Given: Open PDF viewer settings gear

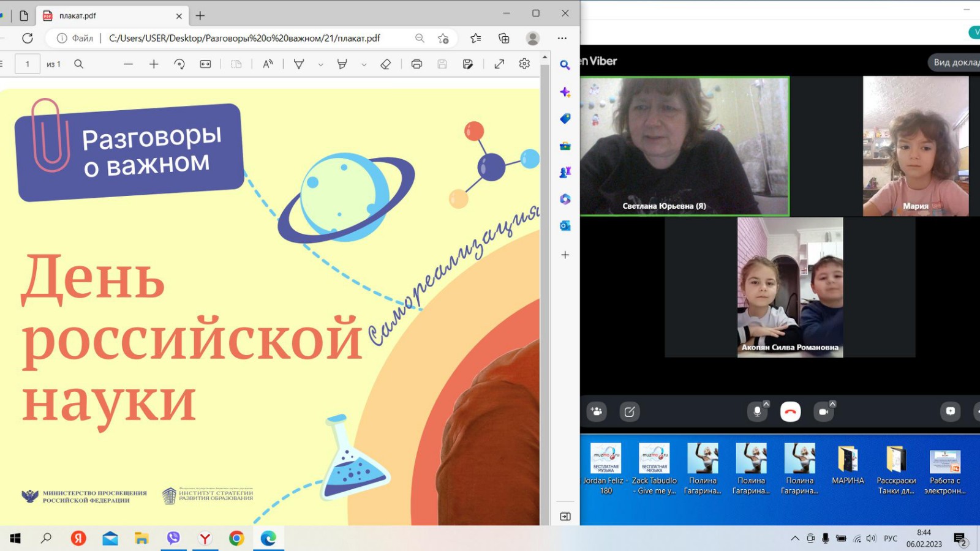Looking at the screenshot, I should tap(524, 64).
